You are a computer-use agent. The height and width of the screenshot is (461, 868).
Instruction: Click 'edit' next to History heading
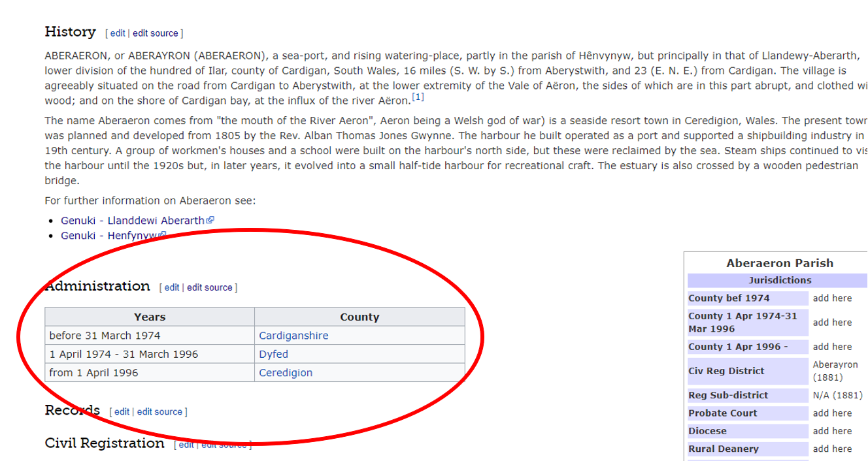(x=118, y=33)
